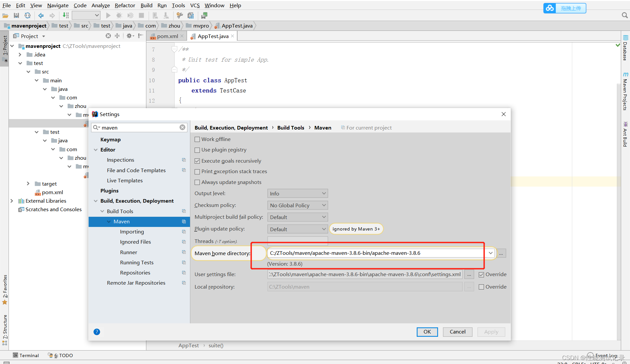
Task: Uncheck Execute goals recursively
Action: point(197,161)
